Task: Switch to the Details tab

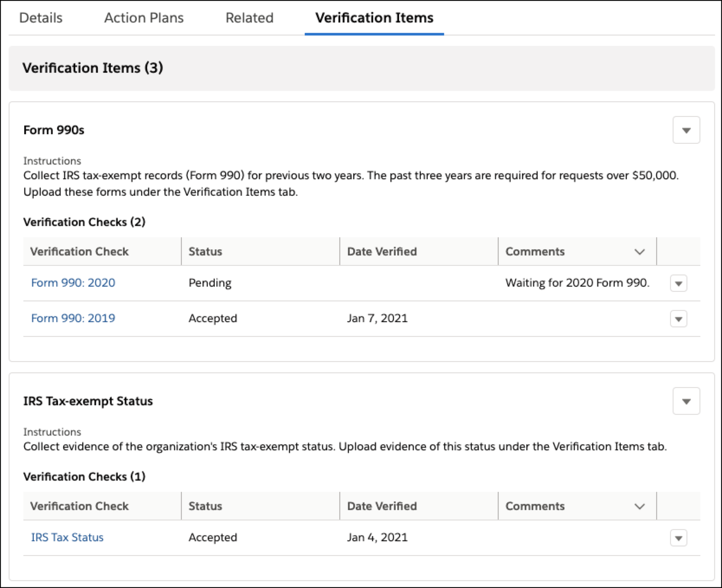Action: coord(41,18)
